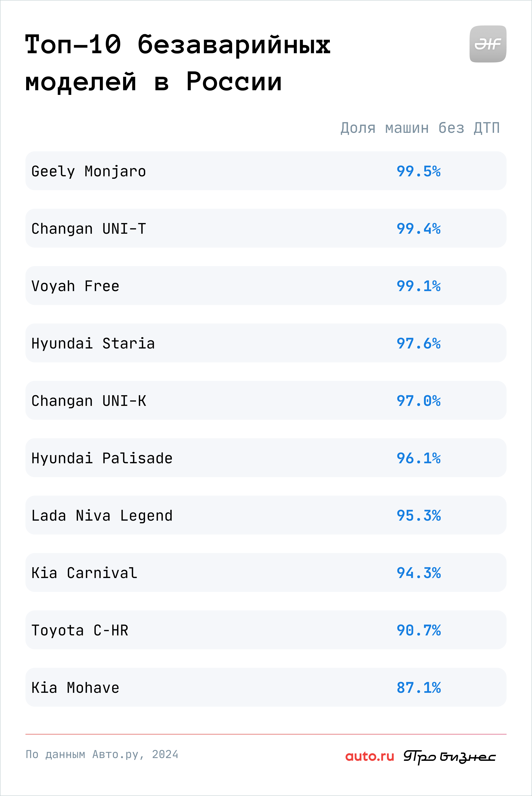Click the Voyah Free model name

(x=75, y=286)
